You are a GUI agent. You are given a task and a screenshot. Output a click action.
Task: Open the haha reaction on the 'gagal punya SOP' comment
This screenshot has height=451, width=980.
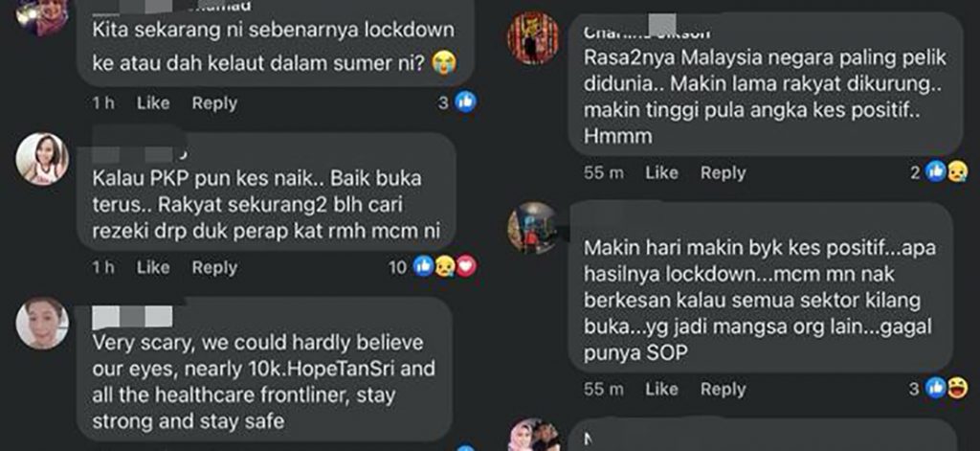pos(957,389)
